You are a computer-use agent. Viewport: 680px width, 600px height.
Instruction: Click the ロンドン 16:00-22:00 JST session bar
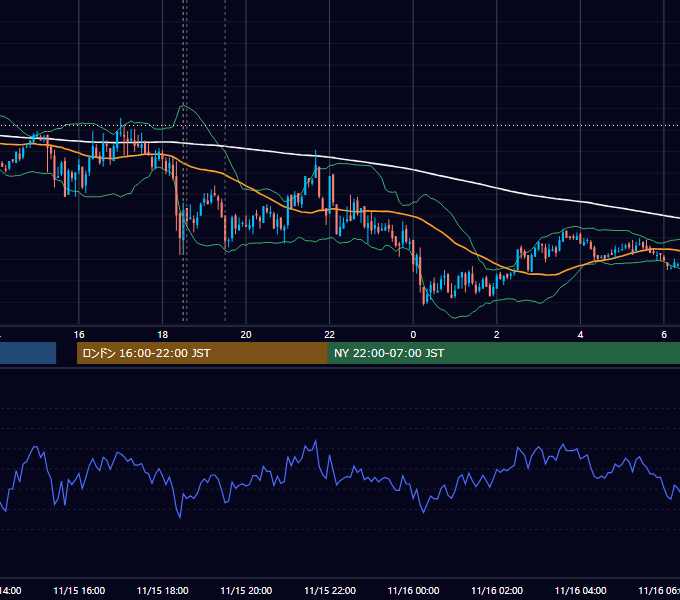point(202,353)
